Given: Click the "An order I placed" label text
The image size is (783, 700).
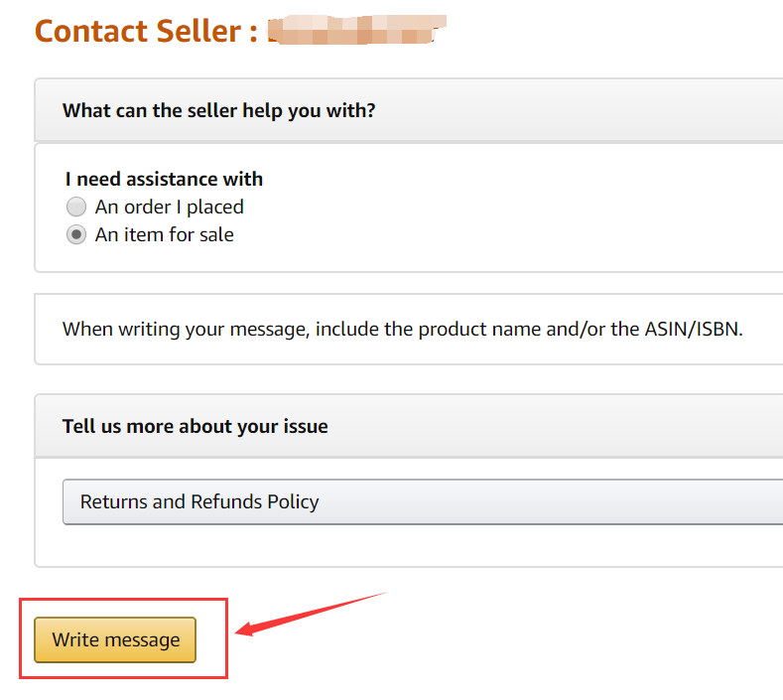Looking at the screenshot, I should point(169,208).
